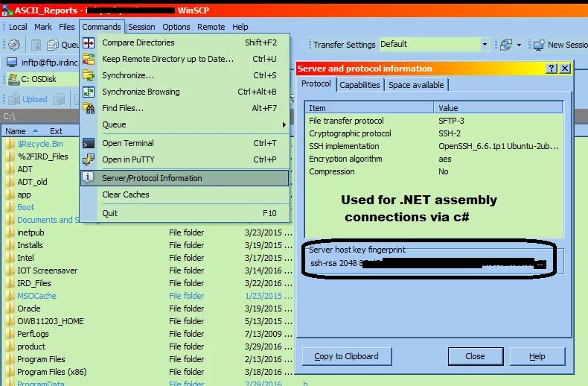
Task: Click the inftp session tab computer icon
Action: pyautogui.click(x=12, y=63)
